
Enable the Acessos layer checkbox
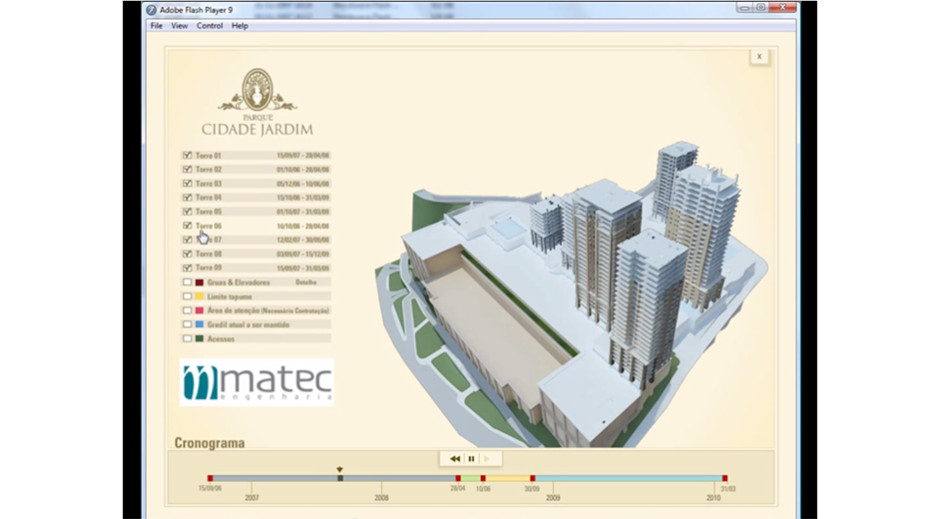187,339
